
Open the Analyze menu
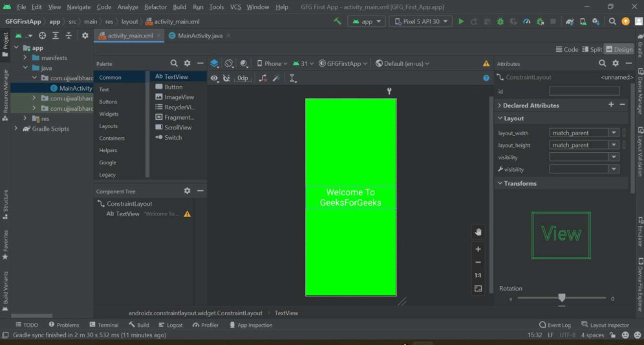(x=127, y=7)
